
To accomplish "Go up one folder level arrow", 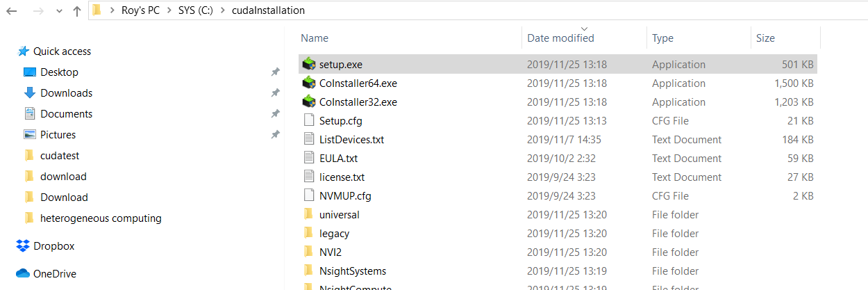I will pos(76,10).
